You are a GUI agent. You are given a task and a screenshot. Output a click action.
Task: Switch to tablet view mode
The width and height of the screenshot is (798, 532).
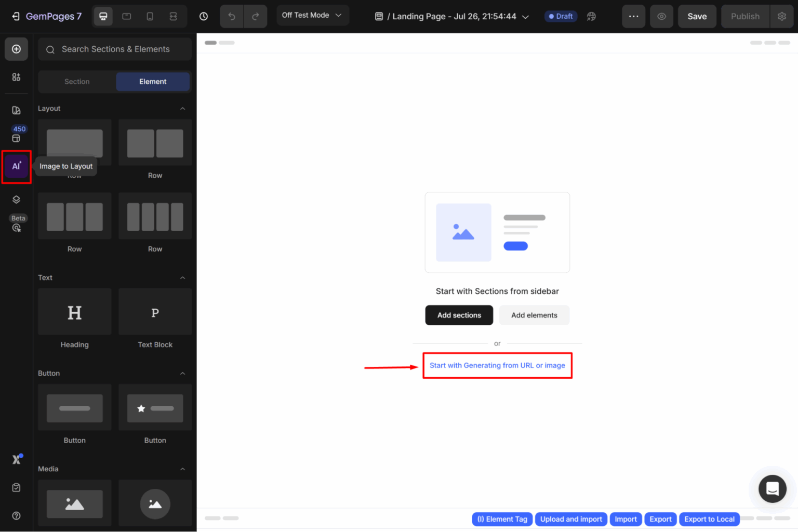[126, 16]
